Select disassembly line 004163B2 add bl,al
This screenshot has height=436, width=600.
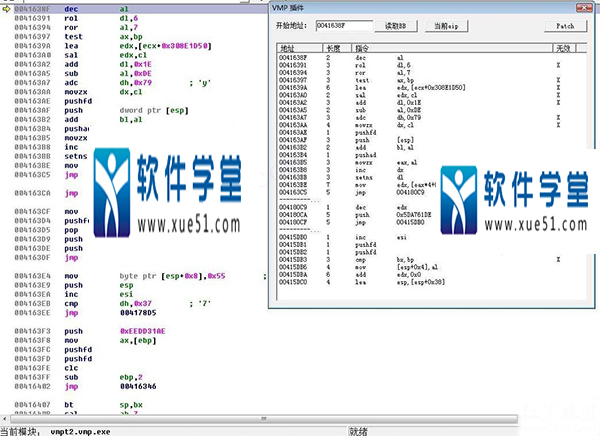coord(140,119)
